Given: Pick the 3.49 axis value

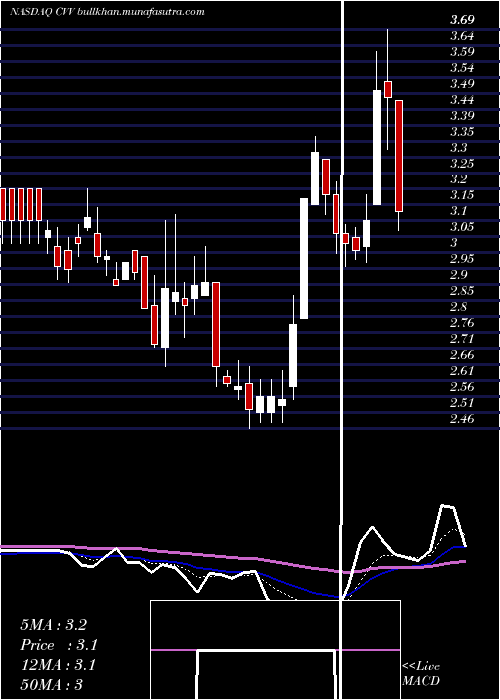Looking at the screenshot, I should pos(462,84).
